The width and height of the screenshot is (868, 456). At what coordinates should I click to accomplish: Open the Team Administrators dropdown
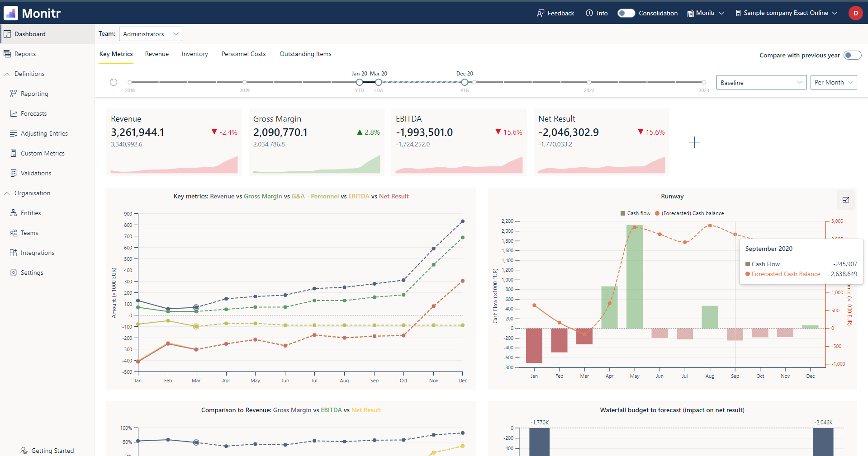150,33
